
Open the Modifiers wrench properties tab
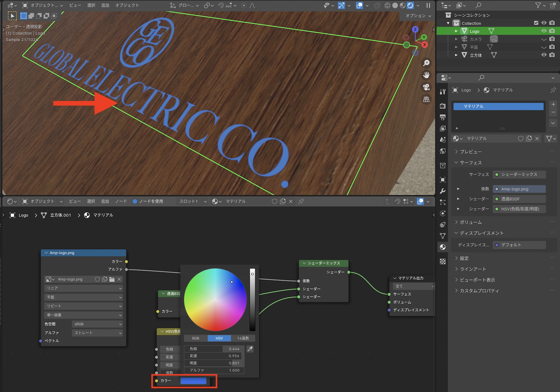tap(443, 191)
